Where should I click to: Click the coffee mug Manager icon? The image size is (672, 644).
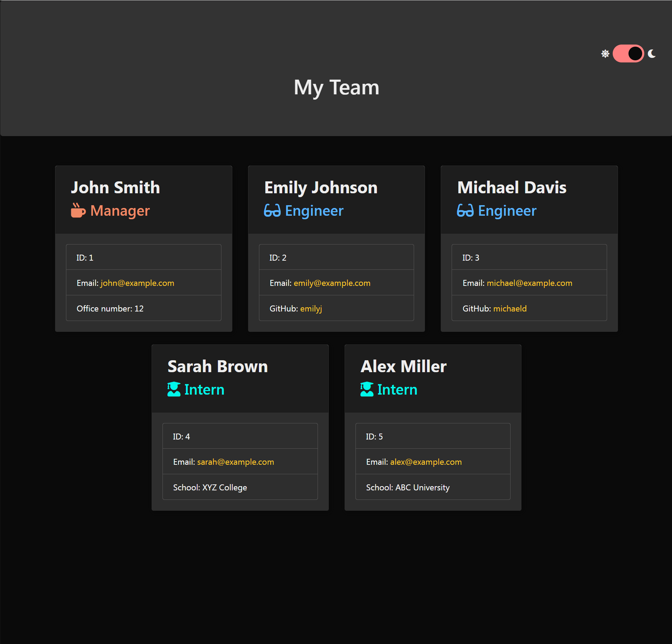point(78,210)
